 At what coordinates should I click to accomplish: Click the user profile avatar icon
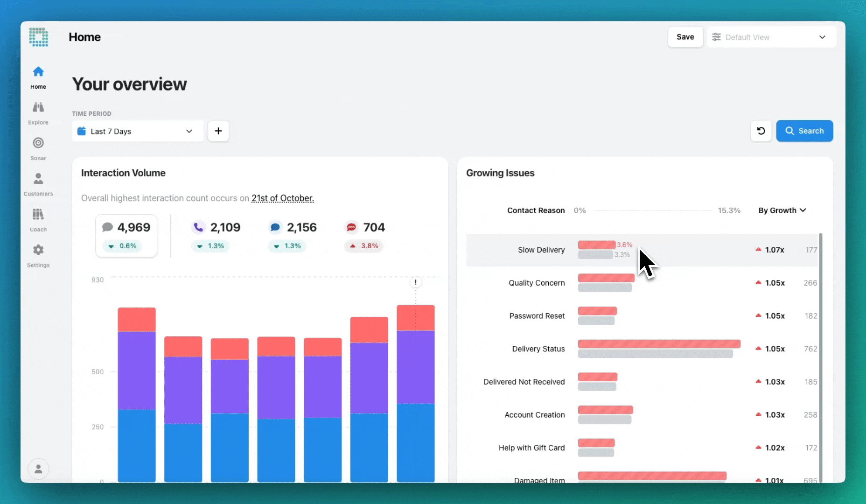tap(38, 469)
